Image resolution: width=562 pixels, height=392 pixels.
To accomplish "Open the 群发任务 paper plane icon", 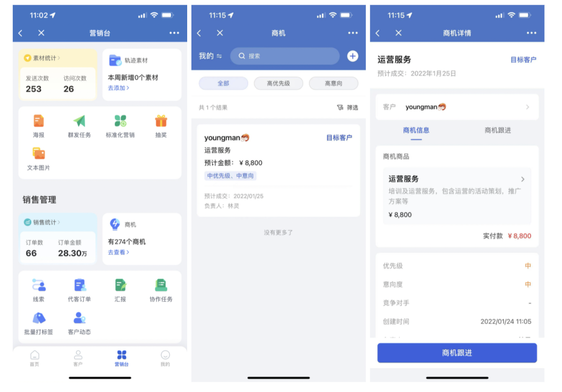I will (x=79, y=121).
